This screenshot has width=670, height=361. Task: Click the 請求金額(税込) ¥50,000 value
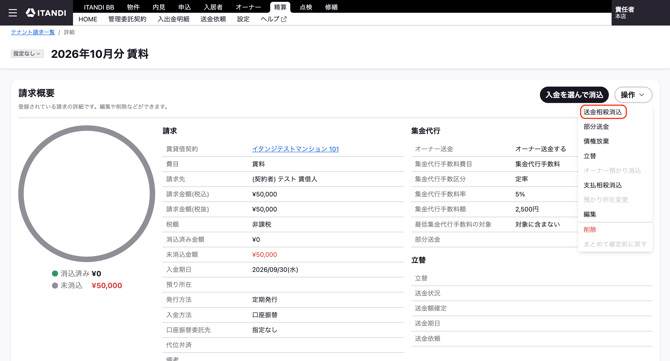[x=264, y=194]
